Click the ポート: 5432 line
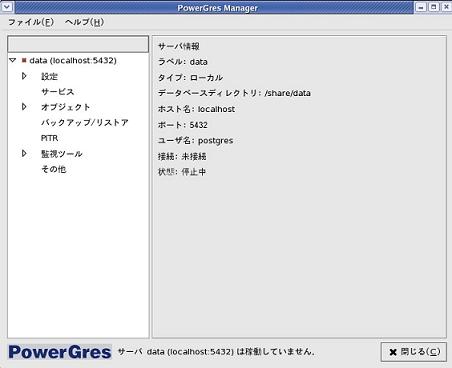This screenshot has width=452, height=368. pos(183,125)
